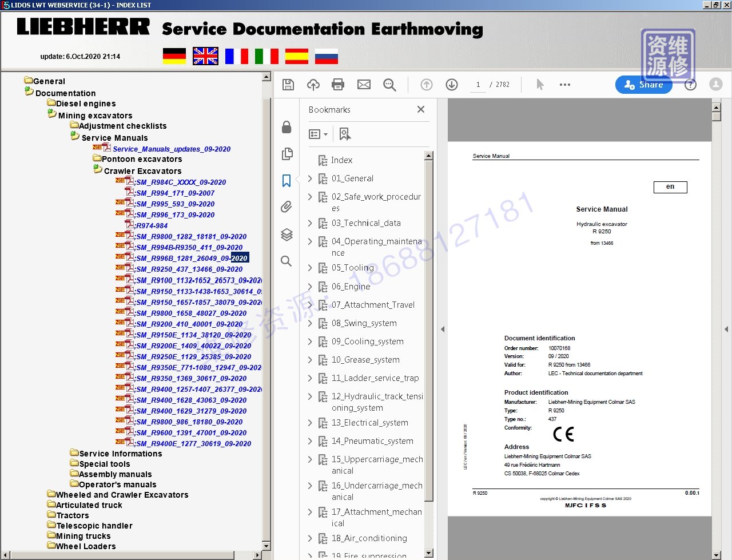Expand the 10_Grease_system bookmark
732x560 pixels.
click(x=310, y=360)
